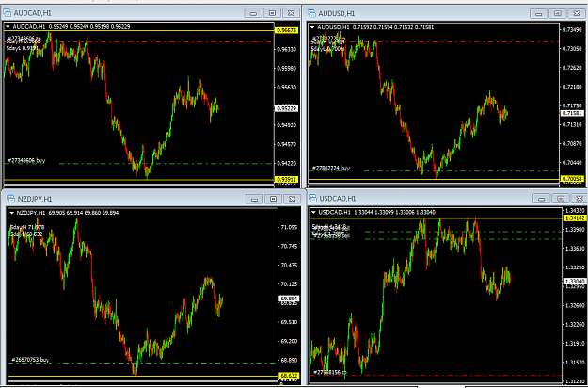The height and width of the screenshot is (388, 588).
Task: Restore the USDCAD,H1 chart window
Action: (x=561, y=198)
